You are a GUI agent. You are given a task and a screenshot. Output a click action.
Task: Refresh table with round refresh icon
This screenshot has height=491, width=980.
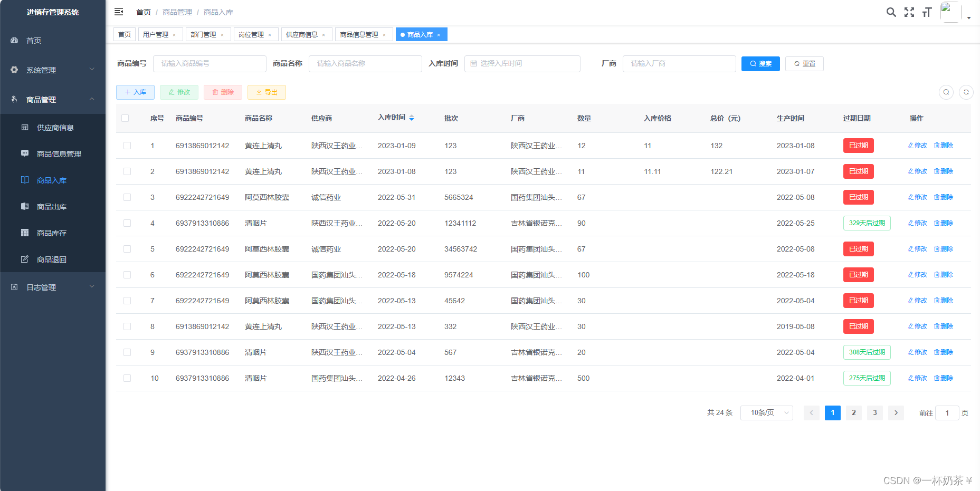point(966,92)
